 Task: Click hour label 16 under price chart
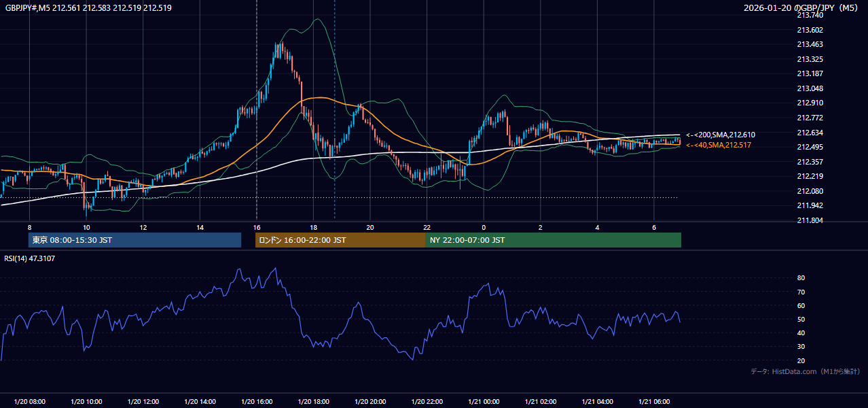257,227
